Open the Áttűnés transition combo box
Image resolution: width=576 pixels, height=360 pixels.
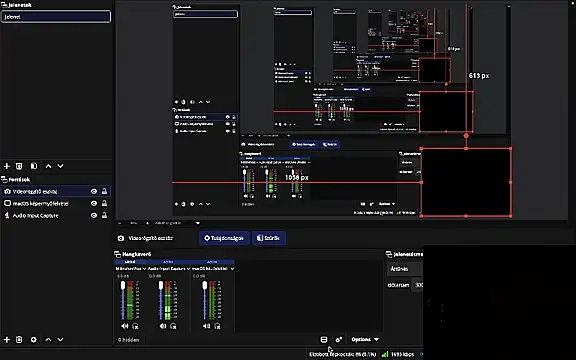pyautogui.click(x=406, y=269)
